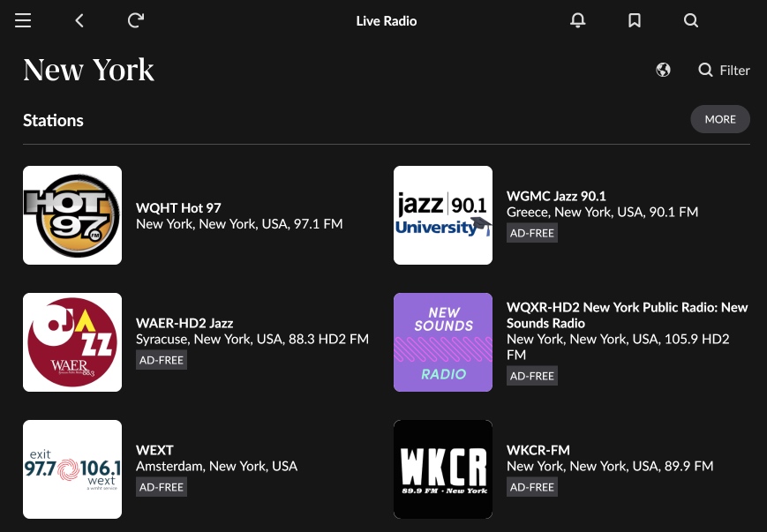Click the search magnifier in top bar
The width and height of the screenshot is (767, 532).
point(691,20)
